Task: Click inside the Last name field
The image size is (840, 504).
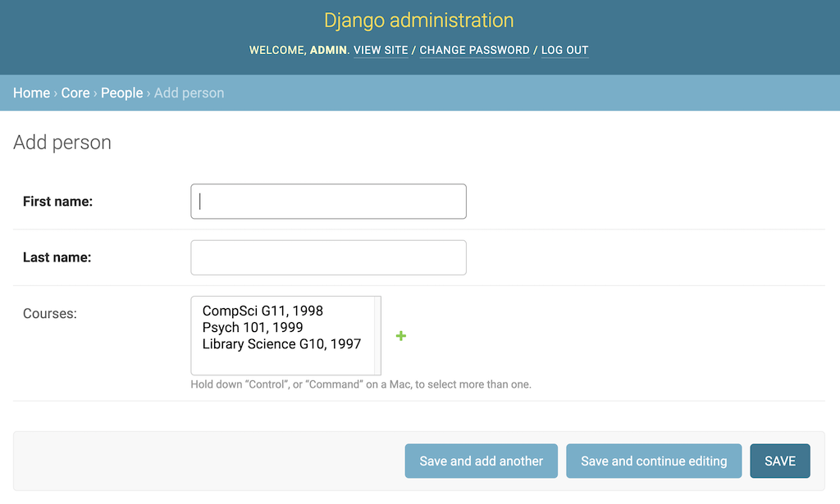Action: (328, 257)
